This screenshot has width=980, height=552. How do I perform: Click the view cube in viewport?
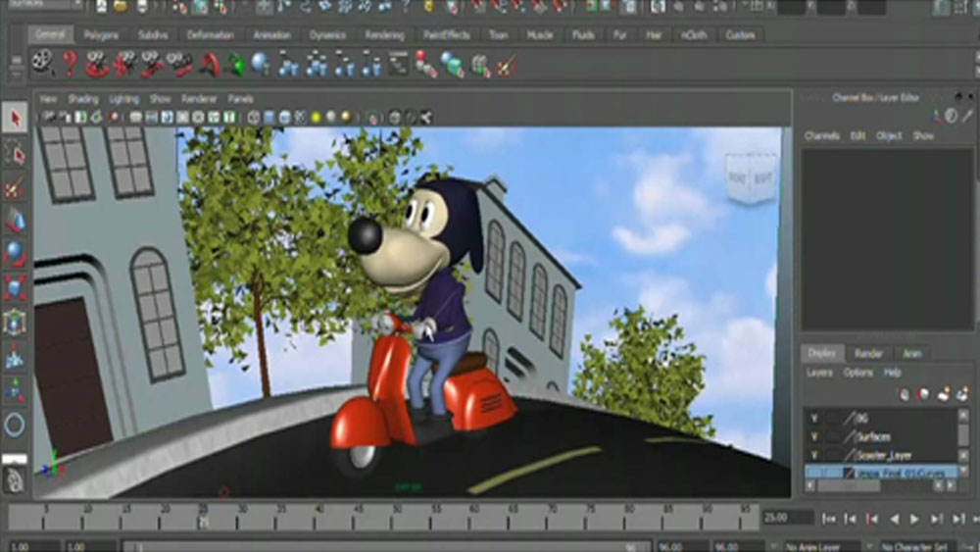[x=752, y=177]
